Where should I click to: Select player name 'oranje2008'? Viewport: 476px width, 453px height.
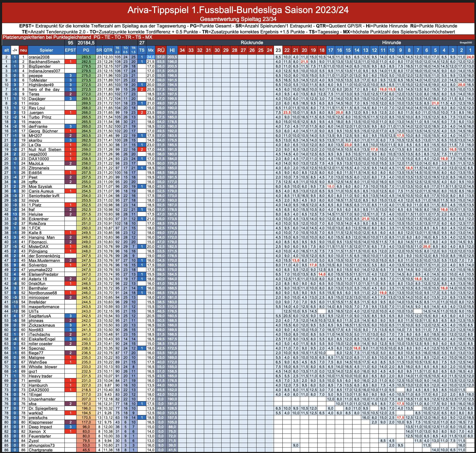39,57
